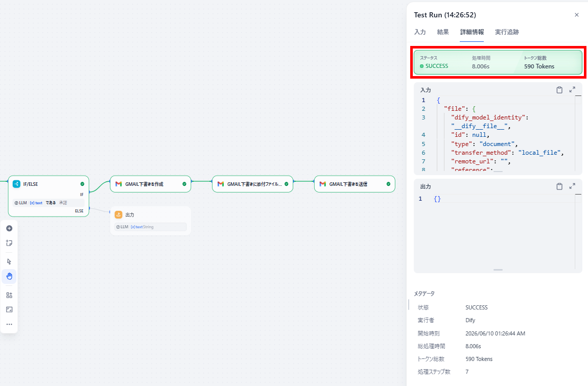Select the GMAIL下書きを作成 node

pyautogui.click(x=150, y=184)
